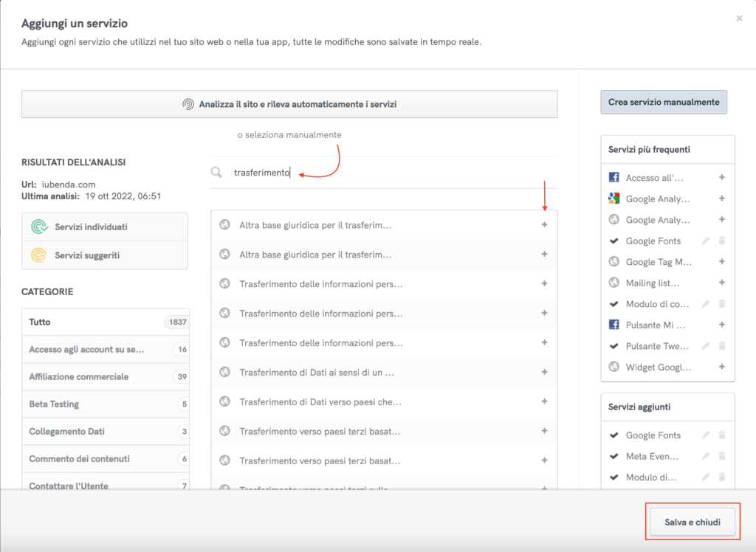Add Trasferimento di Dati ai sensi result
The image size is (756, 552).
pyautogui.click(x=544, y=373)
